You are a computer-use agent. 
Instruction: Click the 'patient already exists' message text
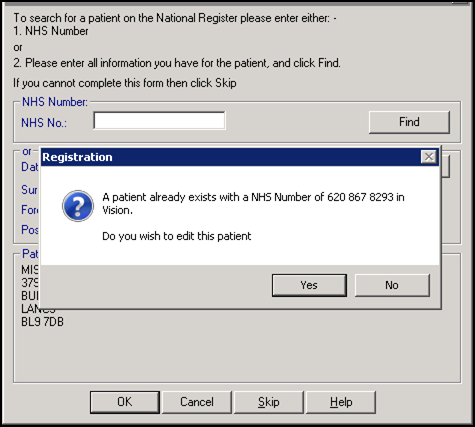point(253,204)
